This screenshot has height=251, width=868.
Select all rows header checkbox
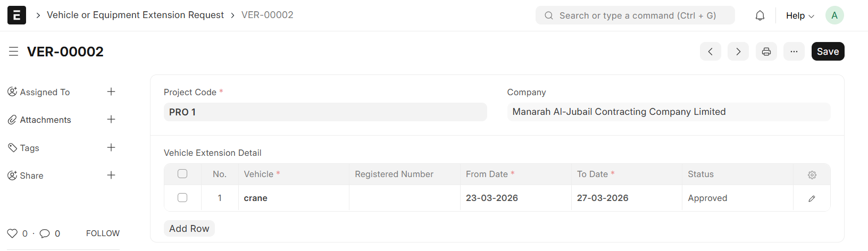click(x=182, y=174)
